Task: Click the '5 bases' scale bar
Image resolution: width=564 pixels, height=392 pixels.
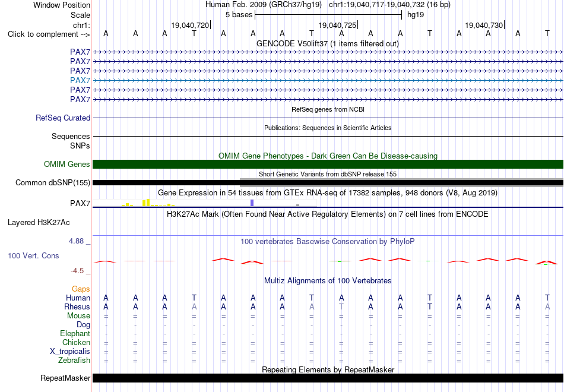Action: 328,15
